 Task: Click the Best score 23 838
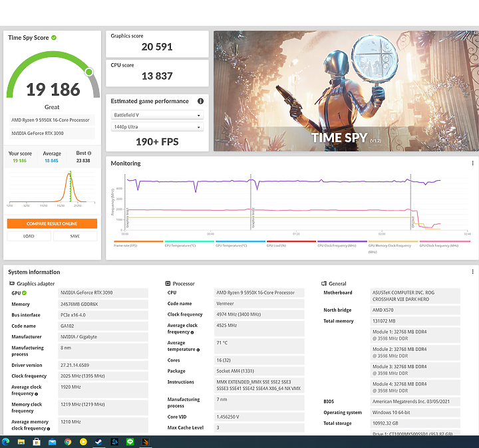[x=83, y=161]
